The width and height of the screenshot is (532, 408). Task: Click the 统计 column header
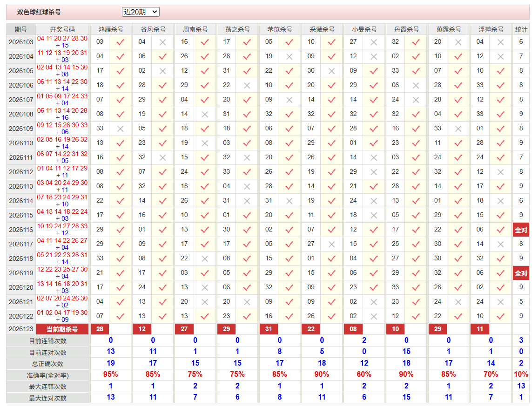[x=521, y=29]
